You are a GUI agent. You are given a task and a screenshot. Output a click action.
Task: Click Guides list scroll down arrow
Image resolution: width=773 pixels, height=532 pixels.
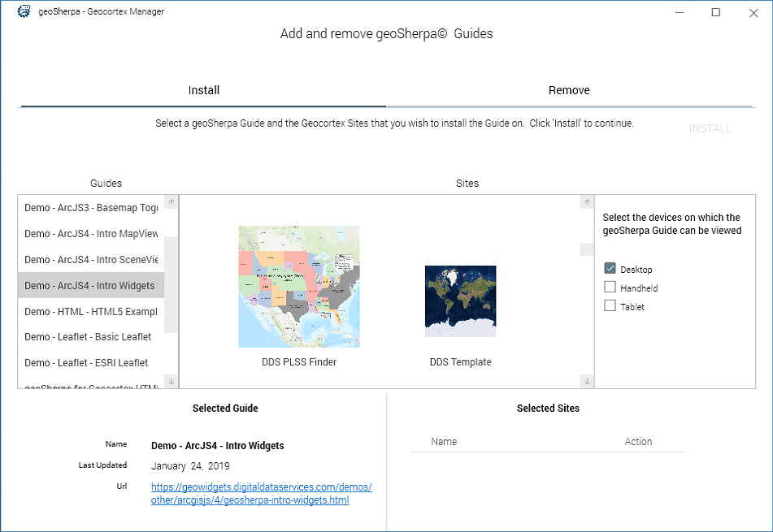171,381
